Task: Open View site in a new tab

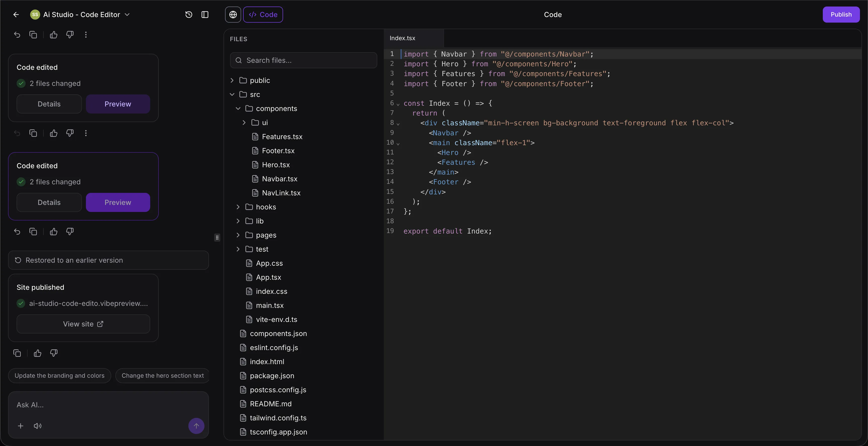Action: 83,324
